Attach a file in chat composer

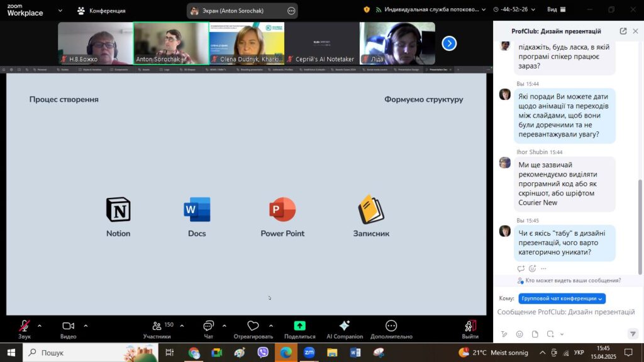[x=535, y=334]
